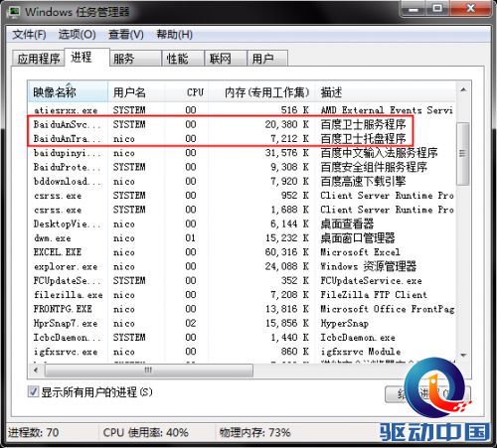
Task: Click the vertical scrollbar down arrow
Action: coord(463,355)
